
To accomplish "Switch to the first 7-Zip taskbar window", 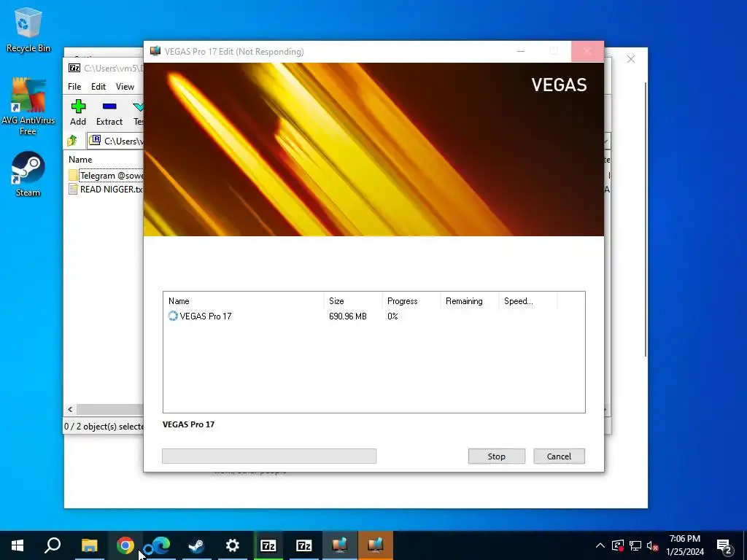I will [x=268, y=545].
